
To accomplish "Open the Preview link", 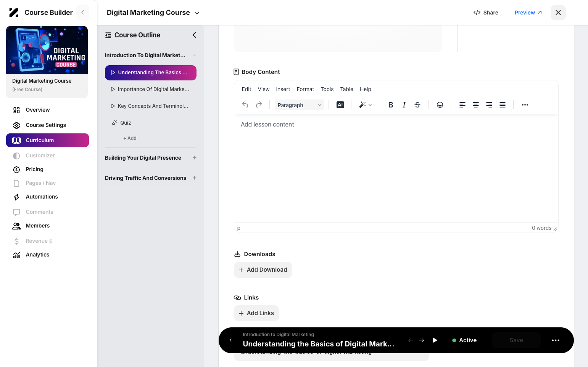I will click(x=528, y=13).
